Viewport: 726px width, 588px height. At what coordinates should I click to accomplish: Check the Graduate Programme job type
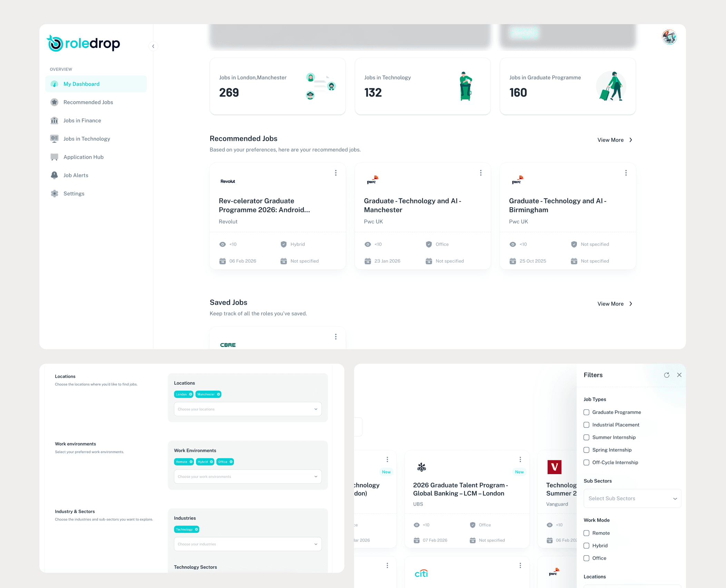click(586, 412)
